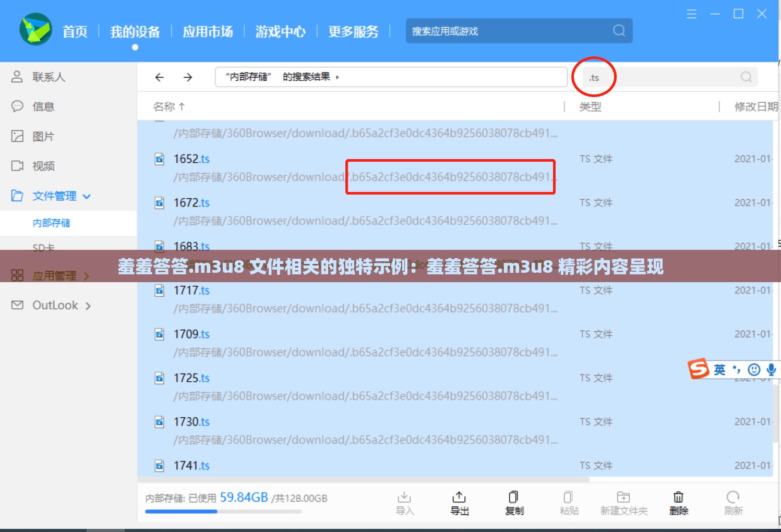Open 应用市场 tab
Viewport: 781px width, 532px height.
coord(208,32)
